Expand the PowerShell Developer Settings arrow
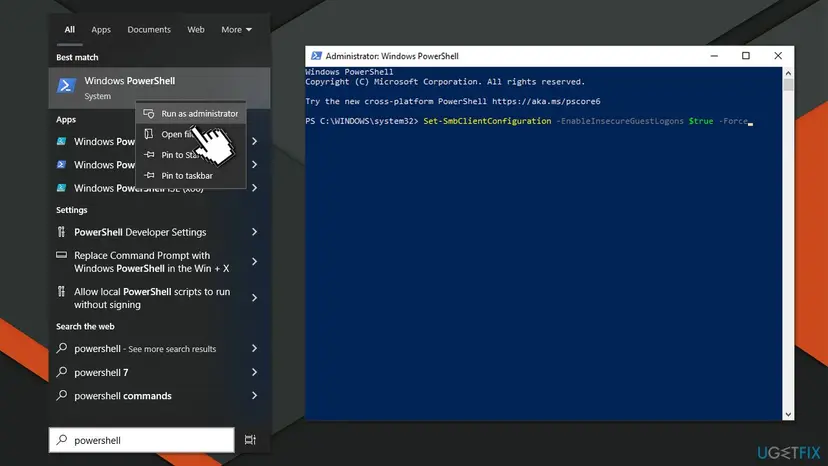 255,232
